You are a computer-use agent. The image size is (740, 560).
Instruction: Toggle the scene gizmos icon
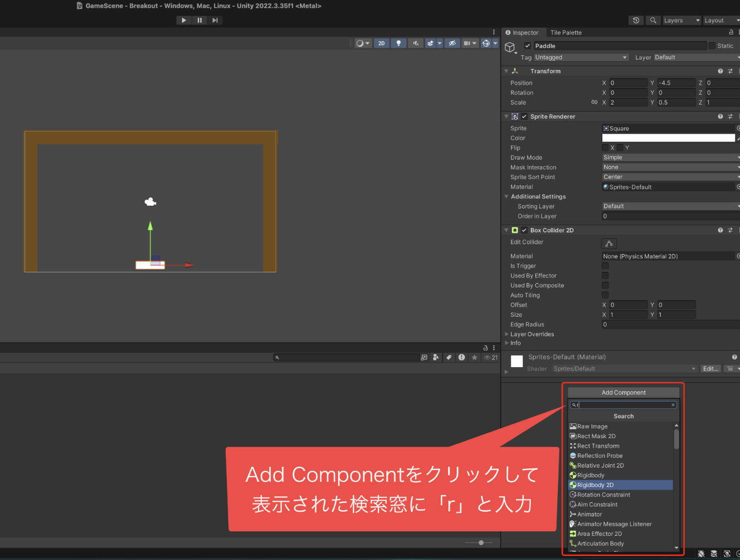point(486,43)
